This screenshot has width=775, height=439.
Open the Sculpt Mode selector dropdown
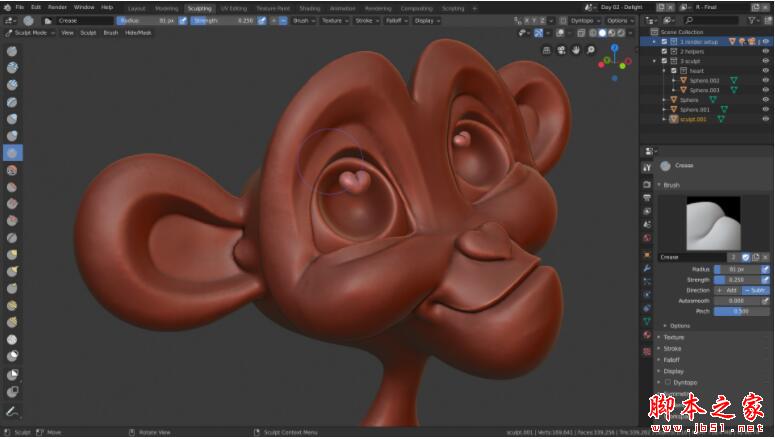click(30, 32)
